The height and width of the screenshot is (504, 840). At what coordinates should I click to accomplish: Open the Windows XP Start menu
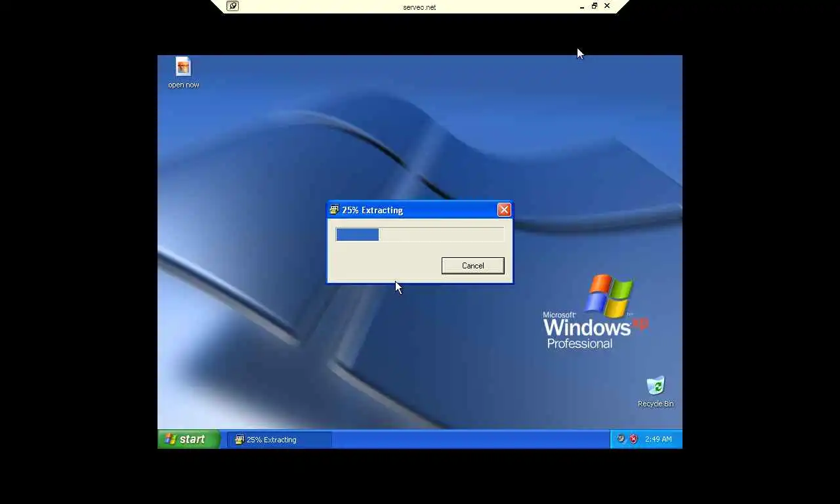(188, 439)
